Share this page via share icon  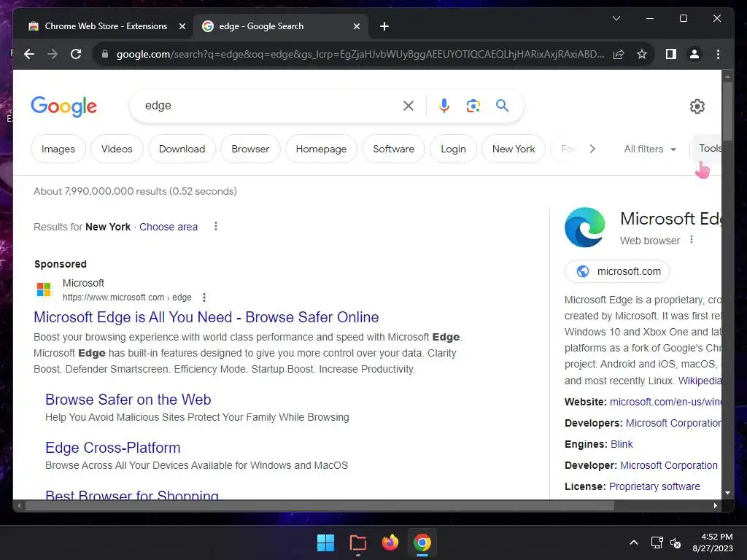click(x=619, y=54)
